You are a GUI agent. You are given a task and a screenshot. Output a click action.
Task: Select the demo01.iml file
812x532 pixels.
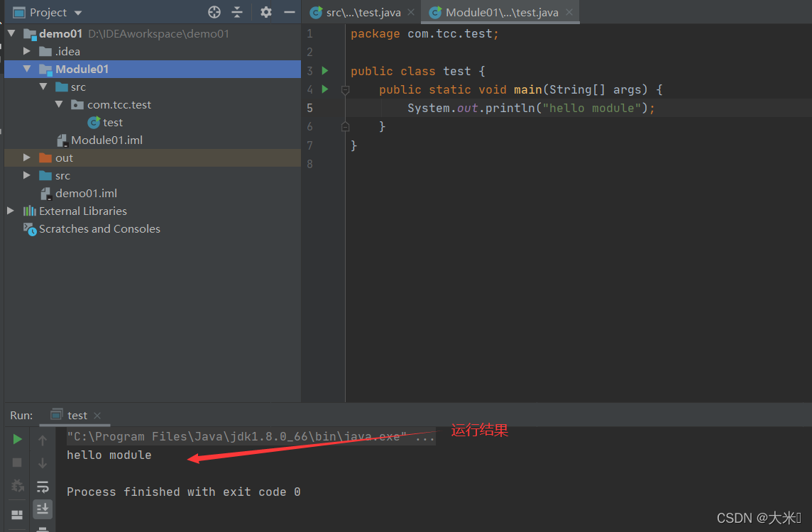click(x=86, y=193)
